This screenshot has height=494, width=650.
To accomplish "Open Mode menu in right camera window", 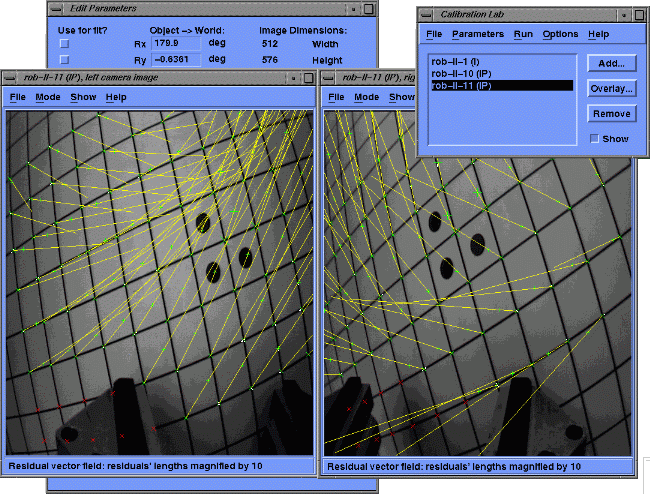I will click(366, 97).
